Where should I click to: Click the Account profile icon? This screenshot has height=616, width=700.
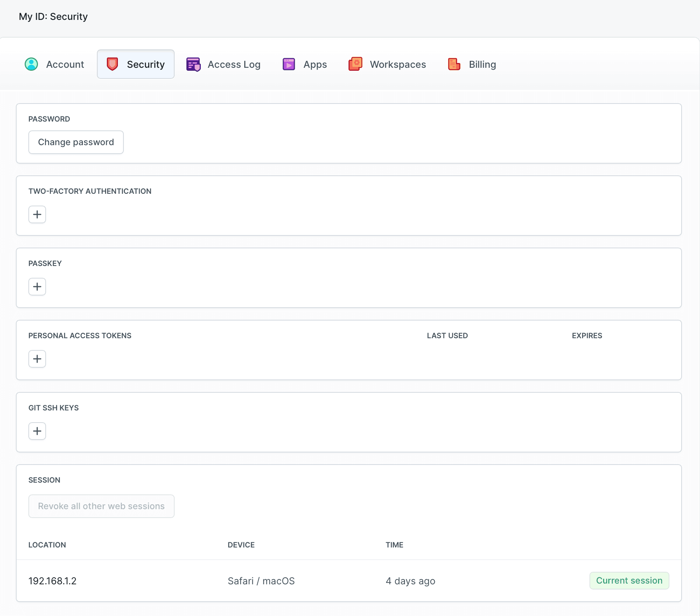pos(32,64)
